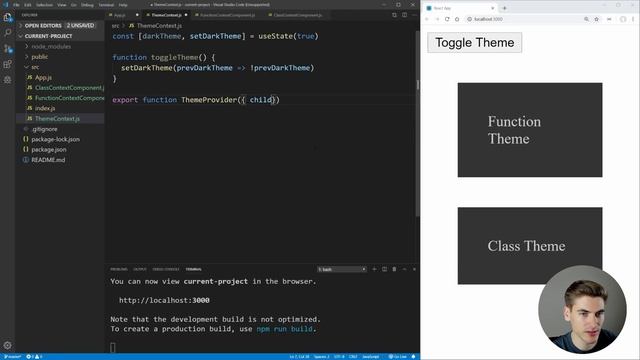
Task: Switch to the FunctionContextComponent.js editor tab
Action: [228, 15]
